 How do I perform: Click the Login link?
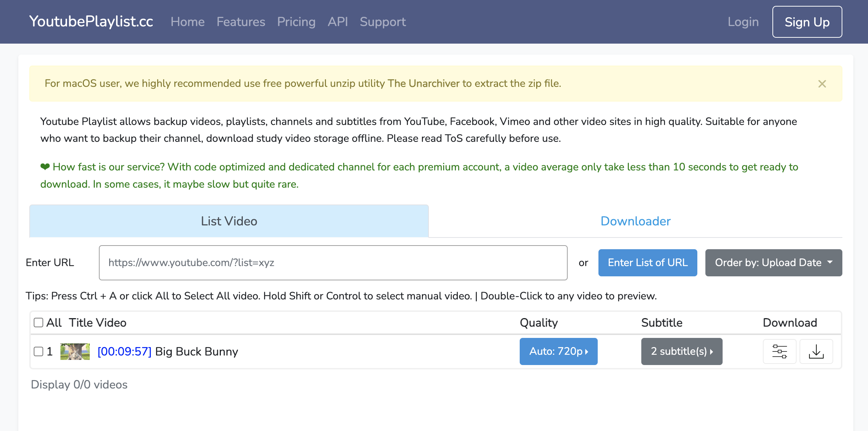click(743, 22)
